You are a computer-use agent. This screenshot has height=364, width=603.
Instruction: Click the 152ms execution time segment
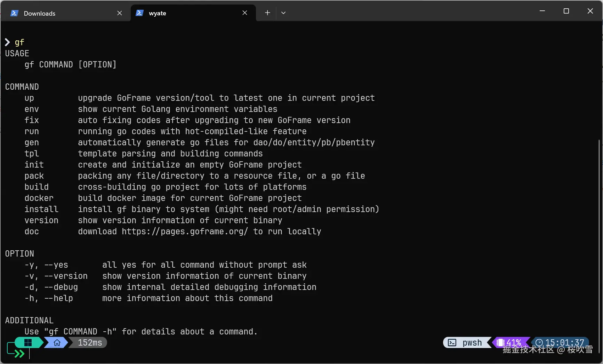(x=90, y=343)
